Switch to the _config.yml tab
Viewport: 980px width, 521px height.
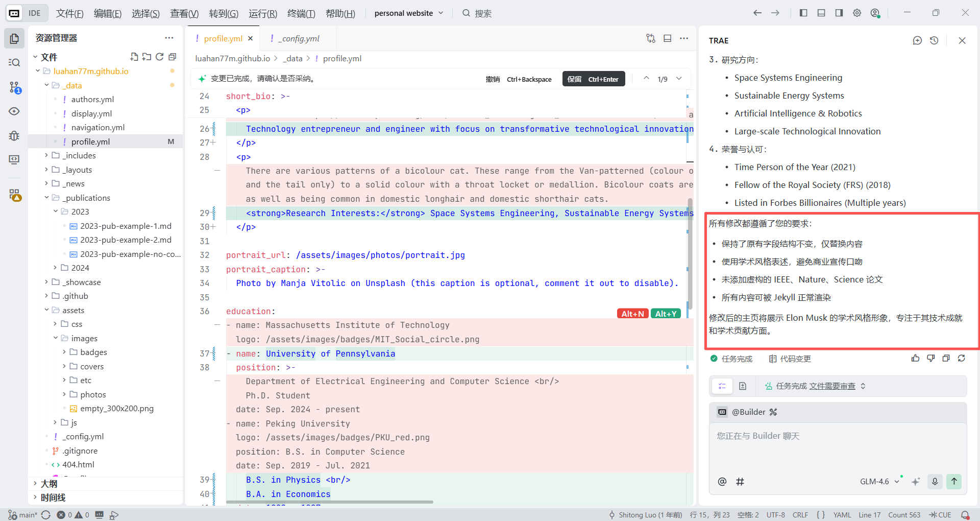pyautogui.click(x=299, y=38)
